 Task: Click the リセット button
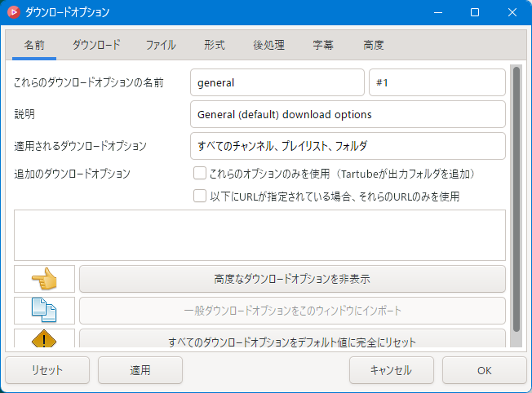click(47, 370)
